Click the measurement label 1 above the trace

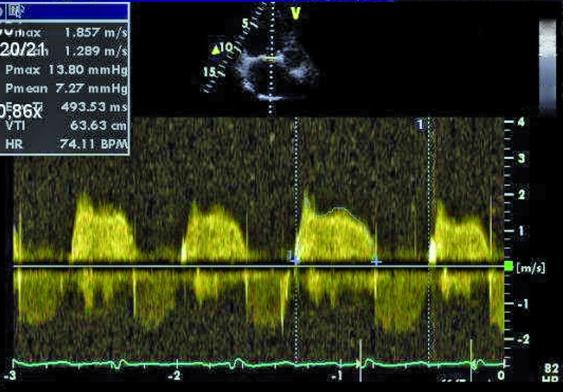420,124
